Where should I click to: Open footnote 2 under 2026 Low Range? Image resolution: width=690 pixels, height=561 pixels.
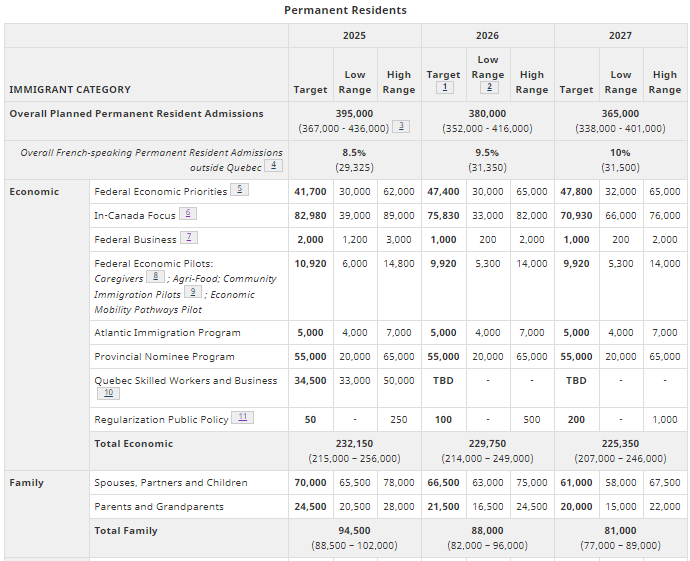pyautogui.click(x=488, y=88)
